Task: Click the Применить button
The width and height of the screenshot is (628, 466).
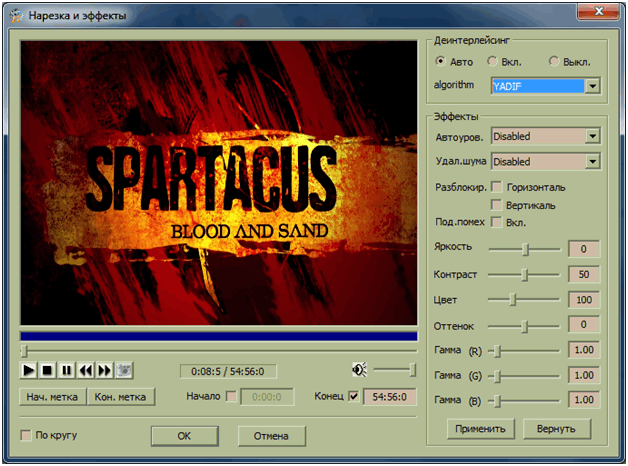Action: (x=482, y=429)
